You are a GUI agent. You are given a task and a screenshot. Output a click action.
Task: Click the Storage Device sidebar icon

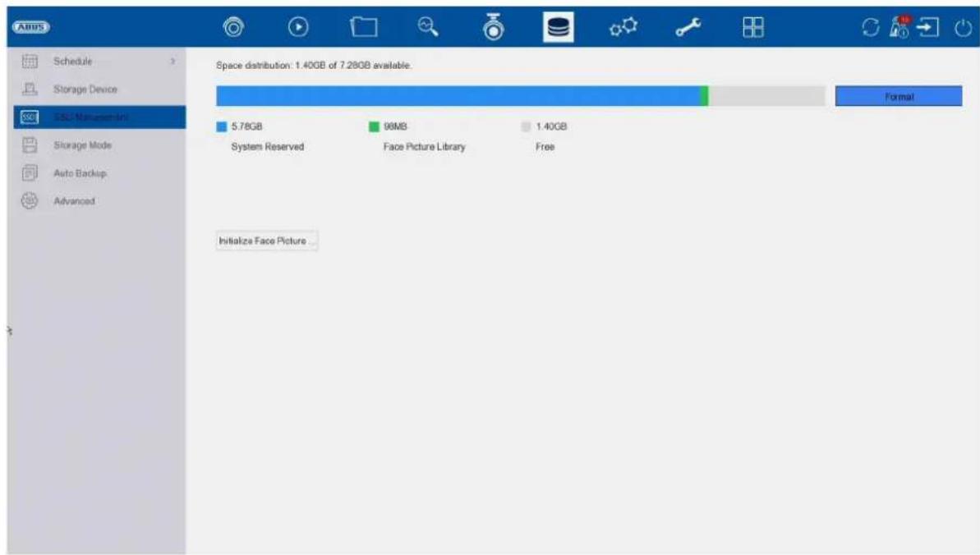pos(30,89)
